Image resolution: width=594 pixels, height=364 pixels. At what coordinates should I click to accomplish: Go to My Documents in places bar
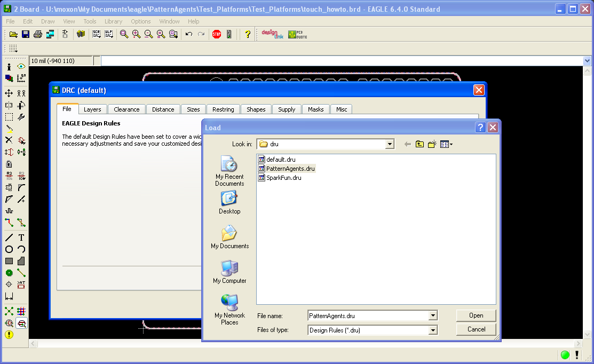pos(229,237)
